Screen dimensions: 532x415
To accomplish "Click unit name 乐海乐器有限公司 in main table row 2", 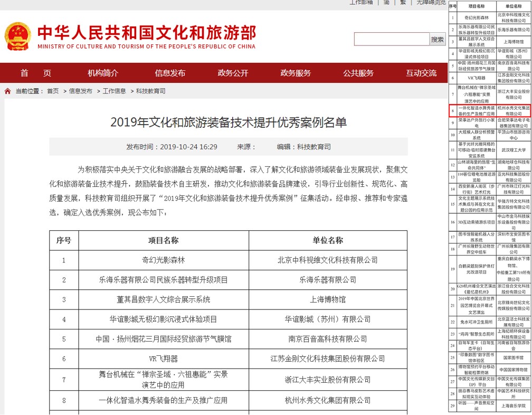I will click(328, 280).
